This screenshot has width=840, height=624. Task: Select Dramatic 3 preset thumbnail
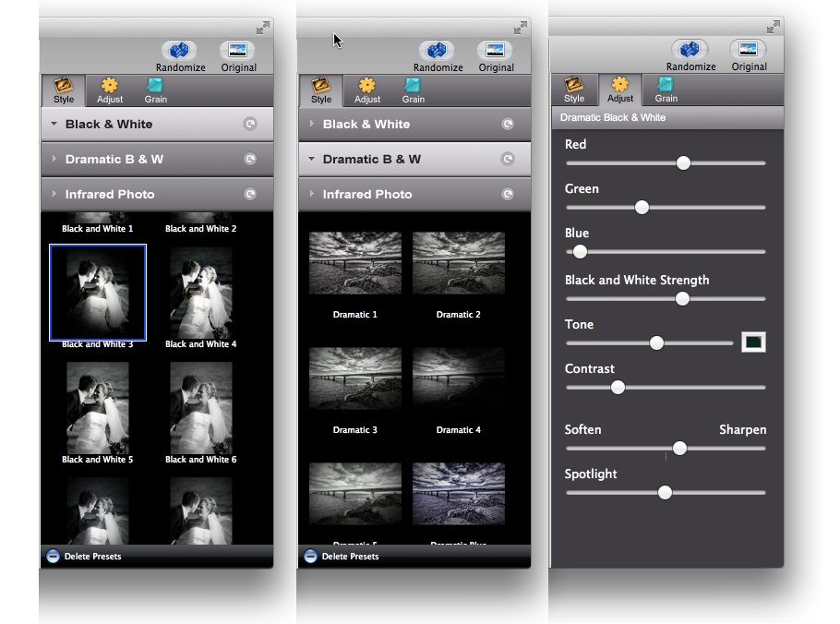355,378
